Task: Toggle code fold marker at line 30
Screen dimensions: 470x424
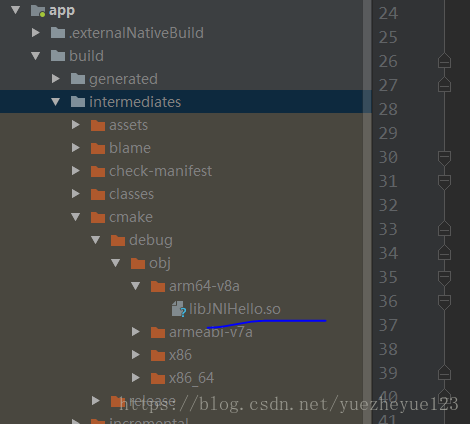Action: tap(444, 157)
